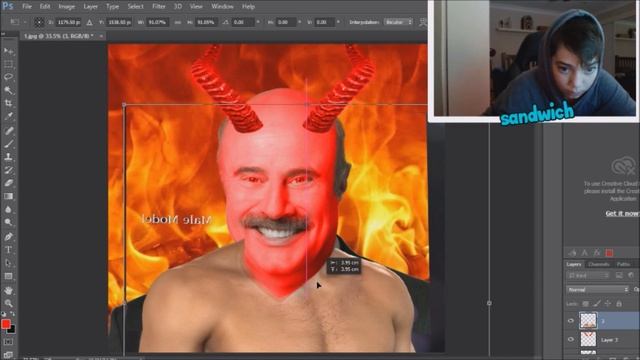Switch to warp mode icon in options bar
640x360 pixels.
(x=423, y=22)
